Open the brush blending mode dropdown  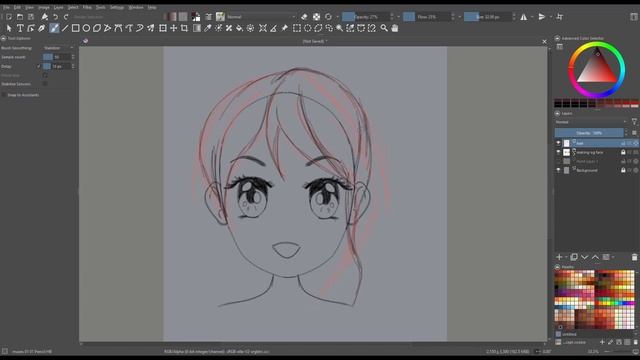coord(261,17)
